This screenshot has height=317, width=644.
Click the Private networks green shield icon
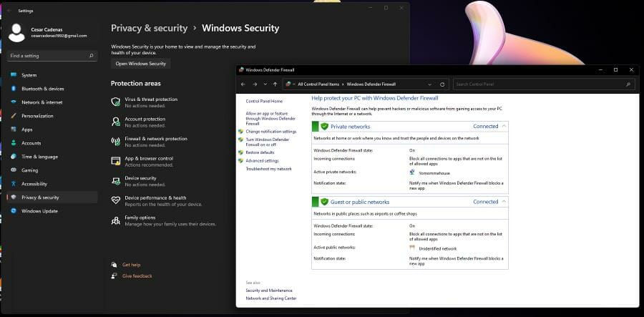tap(324, 127)
